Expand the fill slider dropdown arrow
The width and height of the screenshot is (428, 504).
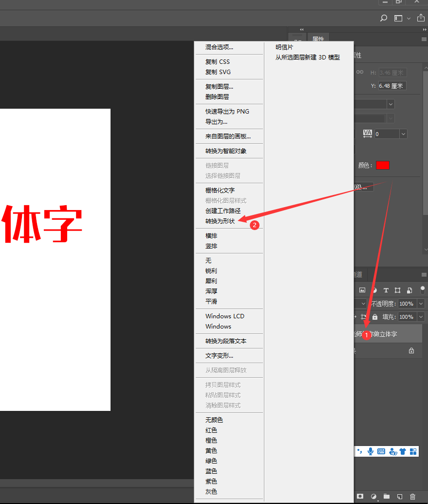pyautogui.click(x=421, y=317)
